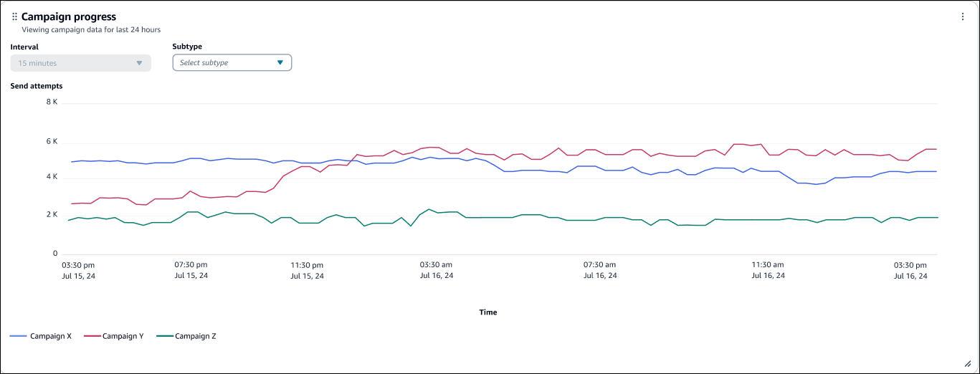Viewport: 980px width, 374px height.
Task: Click the blue Campaign X legend line
Action: pyautogui.click(x=19, y=336)
